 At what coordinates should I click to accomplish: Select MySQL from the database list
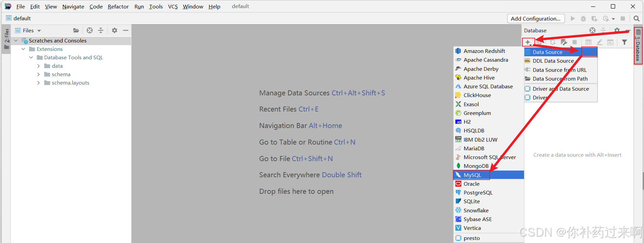pyautogui.click(x=489, y=175)
